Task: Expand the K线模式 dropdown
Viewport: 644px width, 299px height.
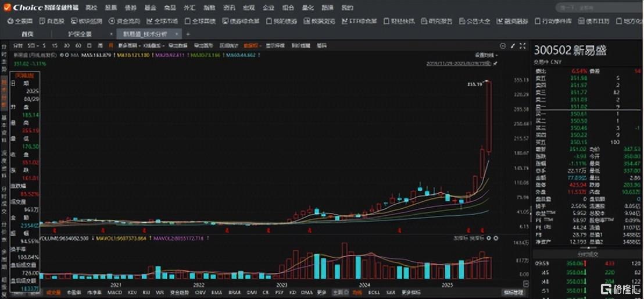Action: point(154,45)
